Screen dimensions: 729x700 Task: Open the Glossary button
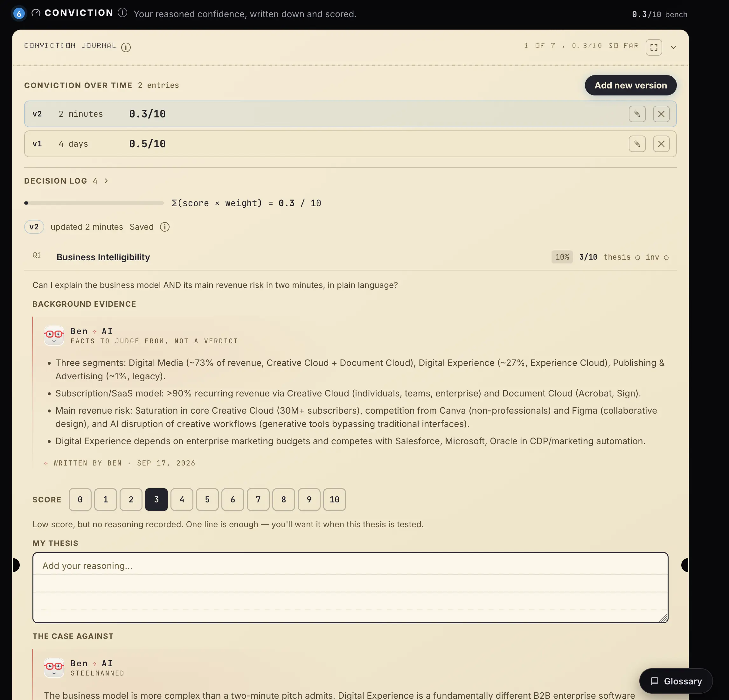point(676,681)
